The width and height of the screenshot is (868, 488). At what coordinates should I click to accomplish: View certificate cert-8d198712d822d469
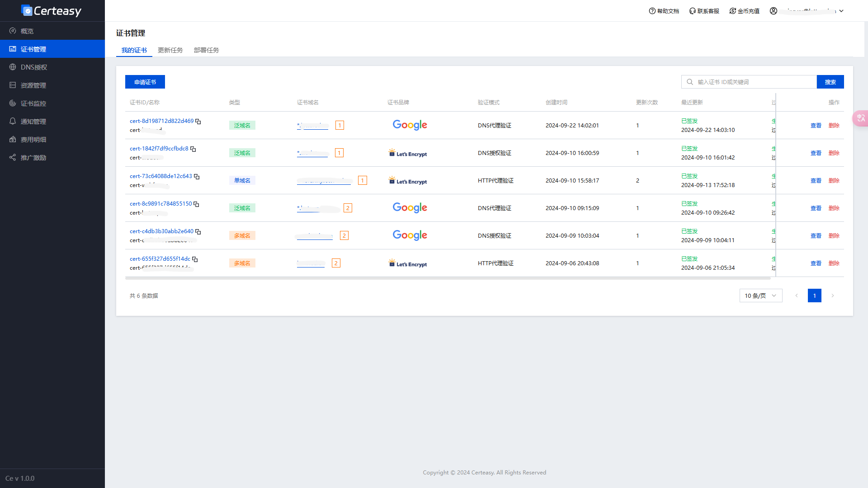click(x=816, y=126)
